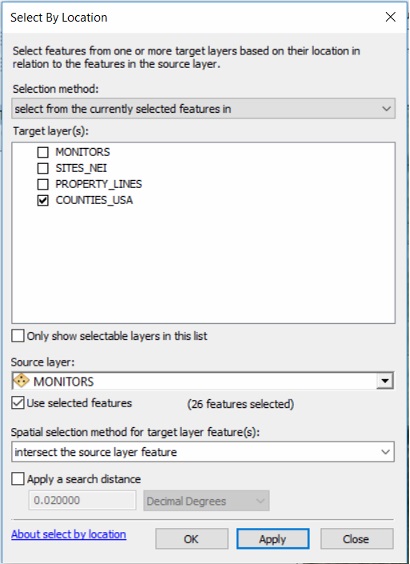Open the Spatial selection method dropdown

pyautogui.click(x=203, y=452)
